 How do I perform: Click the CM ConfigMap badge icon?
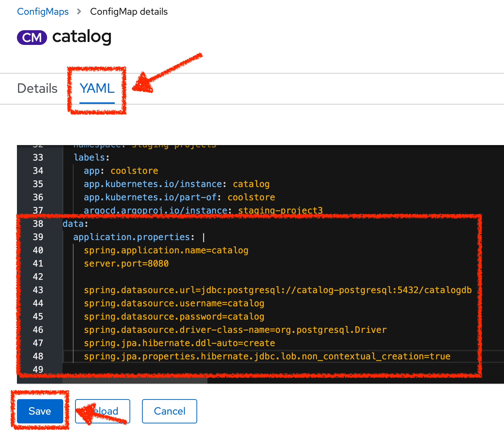click(x=32, y=37)
